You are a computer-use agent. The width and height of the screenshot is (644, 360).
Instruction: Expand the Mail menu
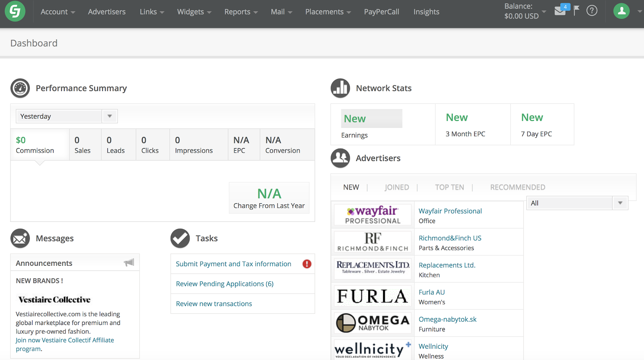pos(282,12)
